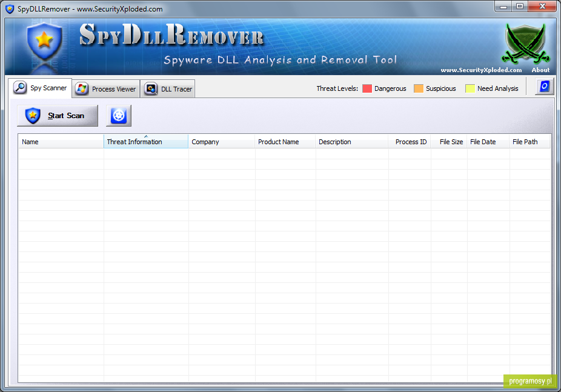Close the SpyDLLRemover window
This screenshot has height=392, width=561.
[x=542, y=7]
